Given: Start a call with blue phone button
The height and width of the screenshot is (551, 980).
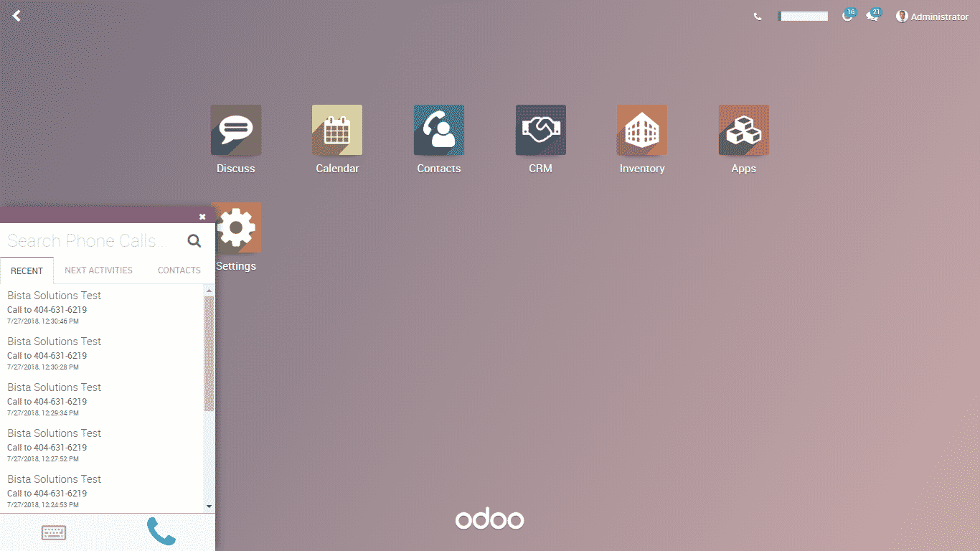Looking at the screenshot, I should tap(161, 532).
